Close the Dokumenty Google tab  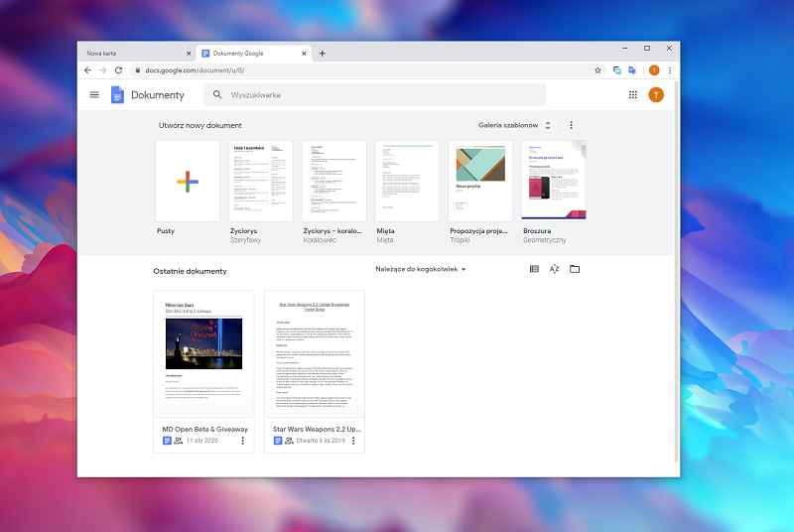point(304,54)
